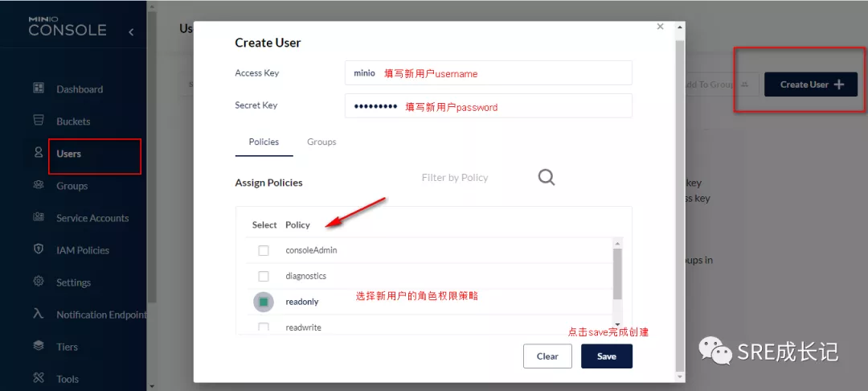Click the readonly policy name
The image size is (868, 391).
(301, 302)
